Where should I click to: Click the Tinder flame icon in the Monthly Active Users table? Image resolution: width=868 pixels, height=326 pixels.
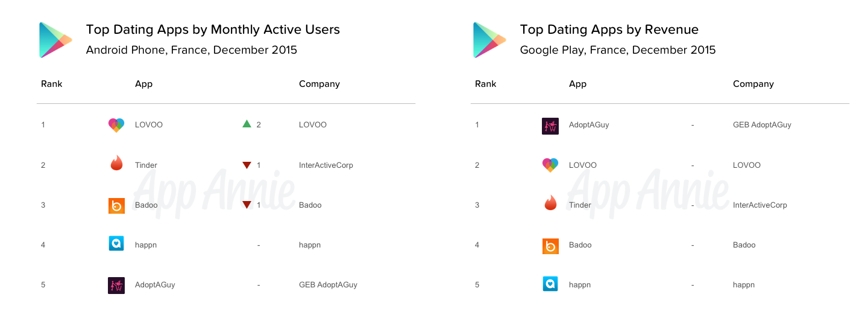click(x=116, y=164)
